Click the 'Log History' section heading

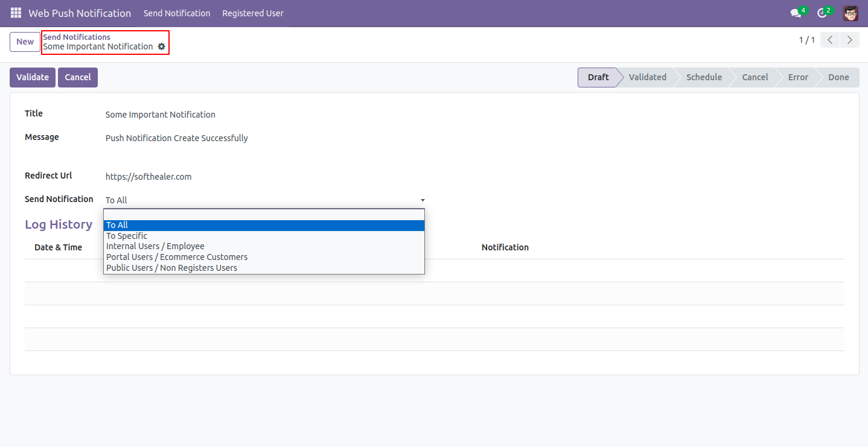[x=59, y=224]
